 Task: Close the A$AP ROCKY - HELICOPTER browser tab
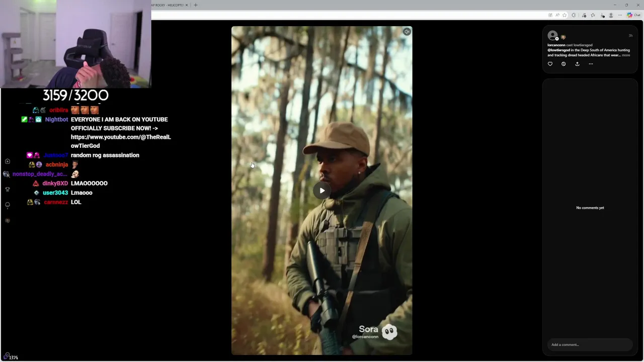pos(187,5)
